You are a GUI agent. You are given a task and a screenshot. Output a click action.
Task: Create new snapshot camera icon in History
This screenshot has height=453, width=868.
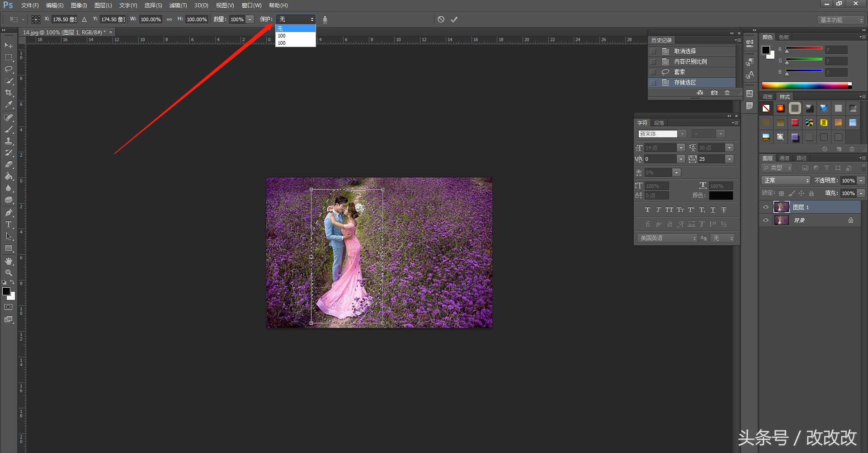point(714,93)
